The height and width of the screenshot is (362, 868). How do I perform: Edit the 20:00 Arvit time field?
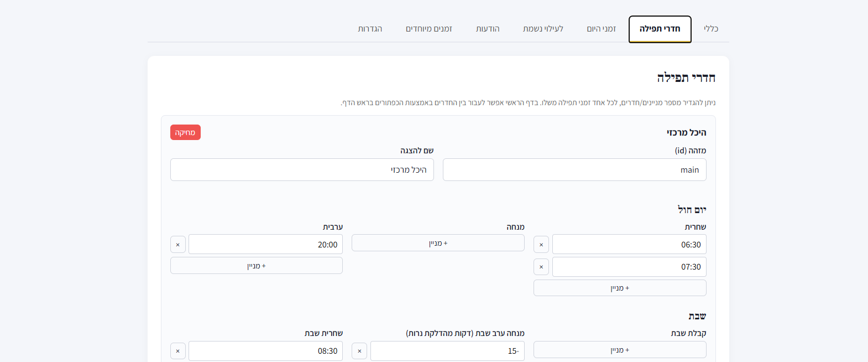pyautogui.click(x=265, y=245)
